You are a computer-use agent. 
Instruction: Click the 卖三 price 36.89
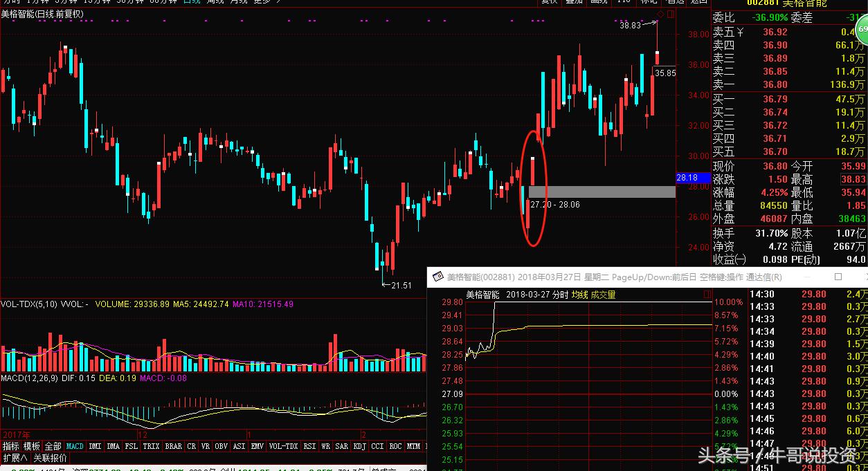(775, 58)
